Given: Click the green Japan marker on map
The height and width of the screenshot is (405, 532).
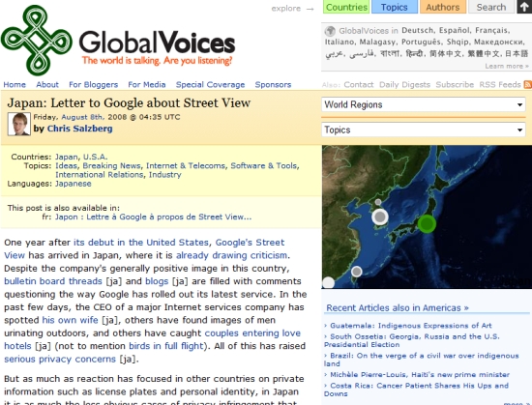Looking at the screenshot, I should coord(427,223).
